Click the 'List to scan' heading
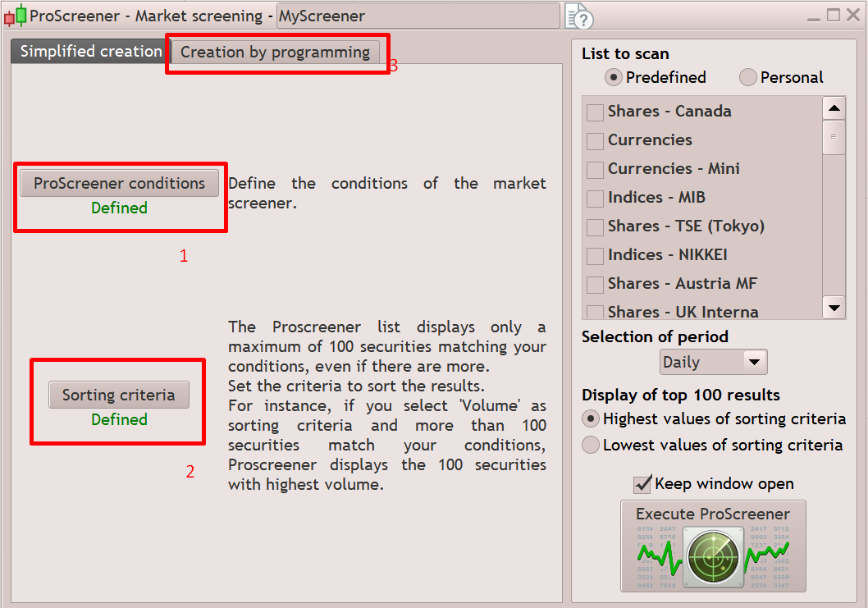Viewport: 868px width, 608px height. coord(625,53)
